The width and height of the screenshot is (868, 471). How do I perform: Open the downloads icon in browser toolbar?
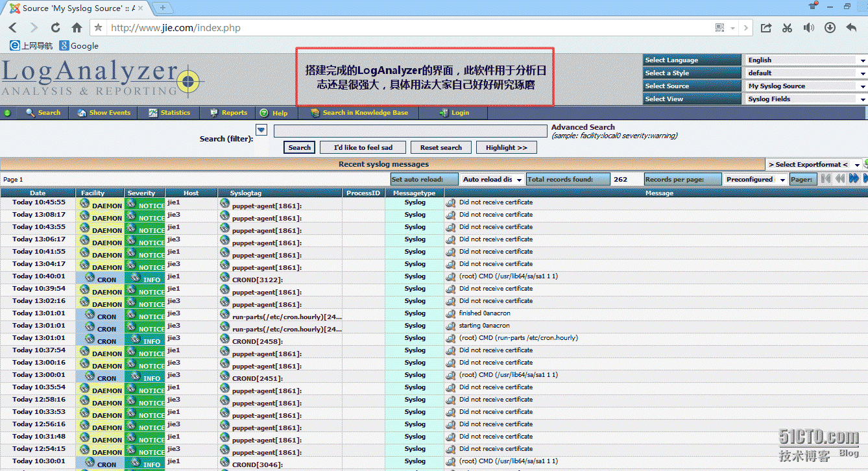click(830, 28)
